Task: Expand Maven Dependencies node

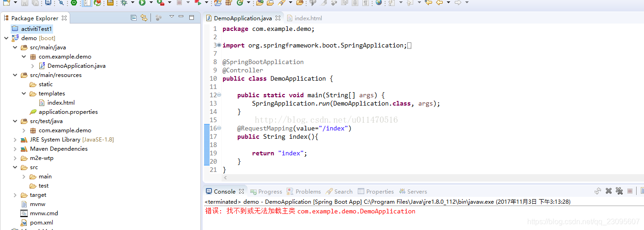Action: (x=15, y=149)
